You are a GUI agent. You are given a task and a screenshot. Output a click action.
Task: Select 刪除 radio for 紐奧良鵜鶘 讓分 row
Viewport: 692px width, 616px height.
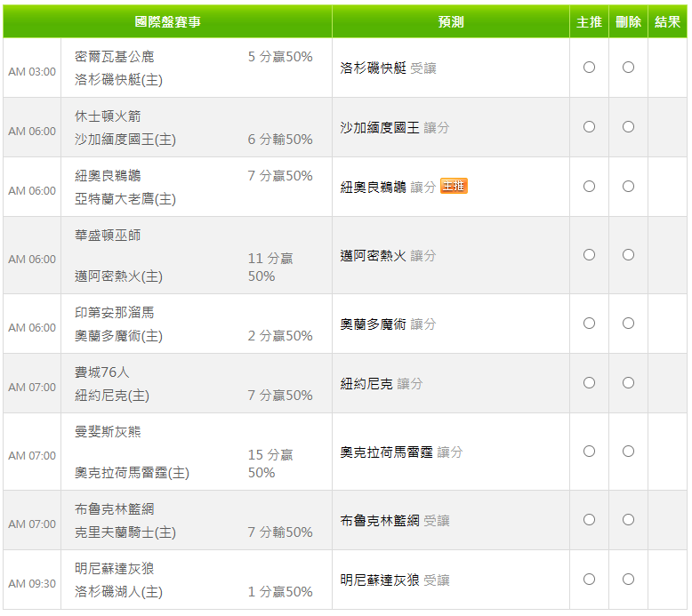[x=628, y=187]
